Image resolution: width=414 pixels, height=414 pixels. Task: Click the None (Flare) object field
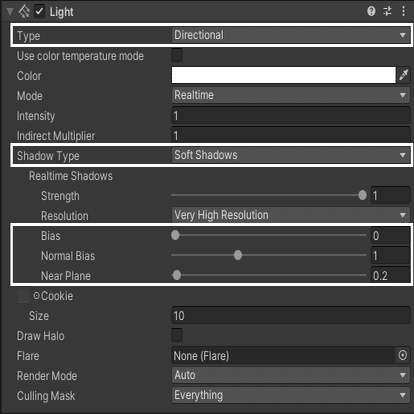[284, 355]
